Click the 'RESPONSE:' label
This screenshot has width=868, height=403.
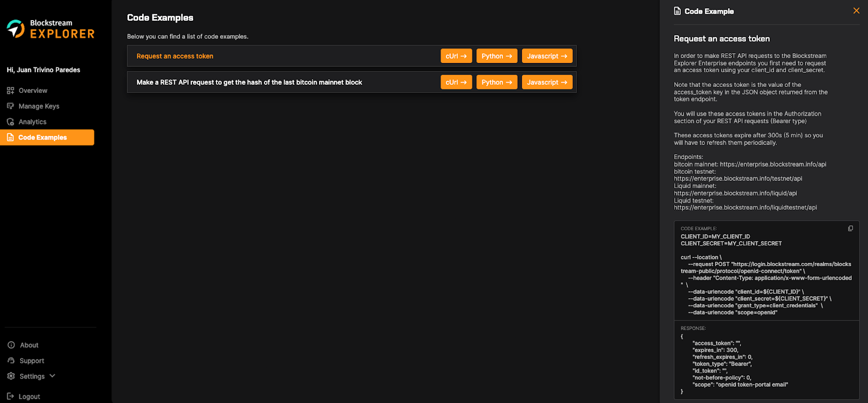coord(693,329)
